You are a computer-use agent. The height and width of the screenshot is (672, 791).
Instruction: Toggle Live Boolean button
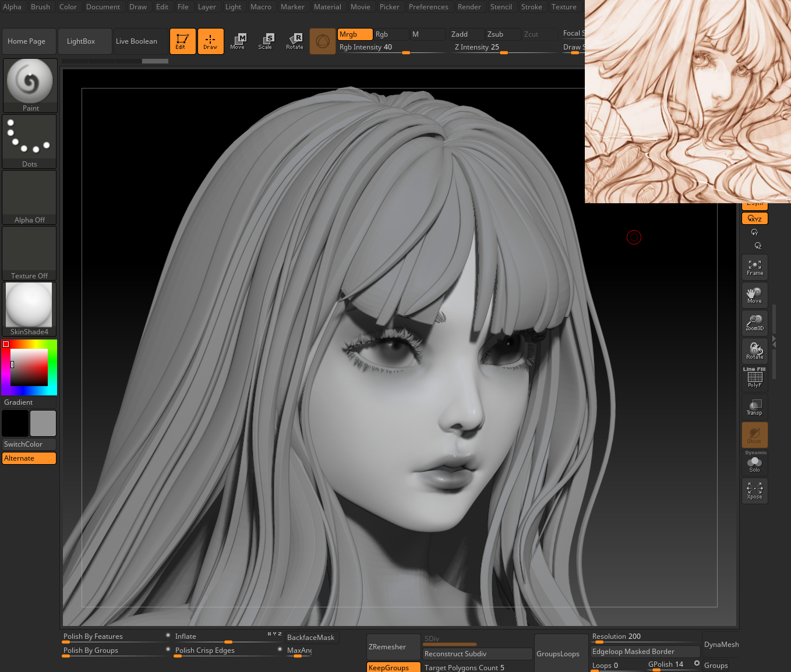coord(140,41)
